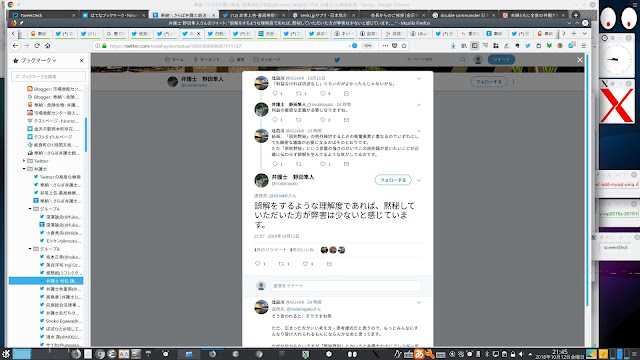Click the bookmarks search field
The height and width of the screenshot is (360, 640).
49,76
